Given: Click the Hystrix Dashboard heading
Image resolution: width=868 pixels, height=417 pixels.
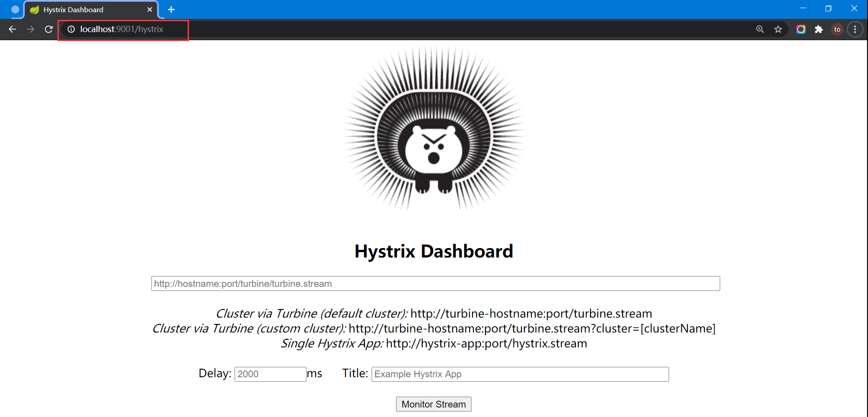Looking at the screenshot, I should pyautogui.click(x=434, y=251).
